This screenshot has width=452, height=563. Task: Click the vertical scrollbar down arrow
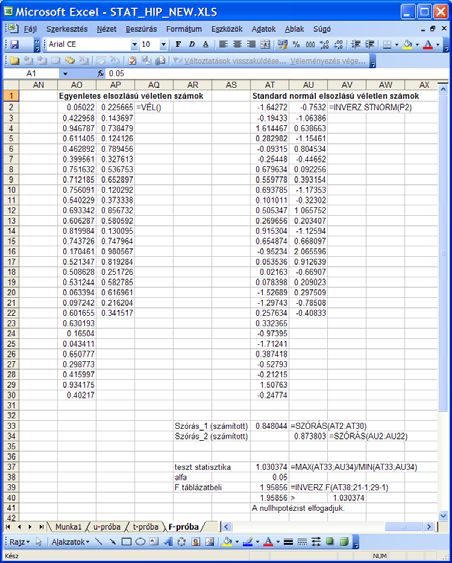(443, 516)
